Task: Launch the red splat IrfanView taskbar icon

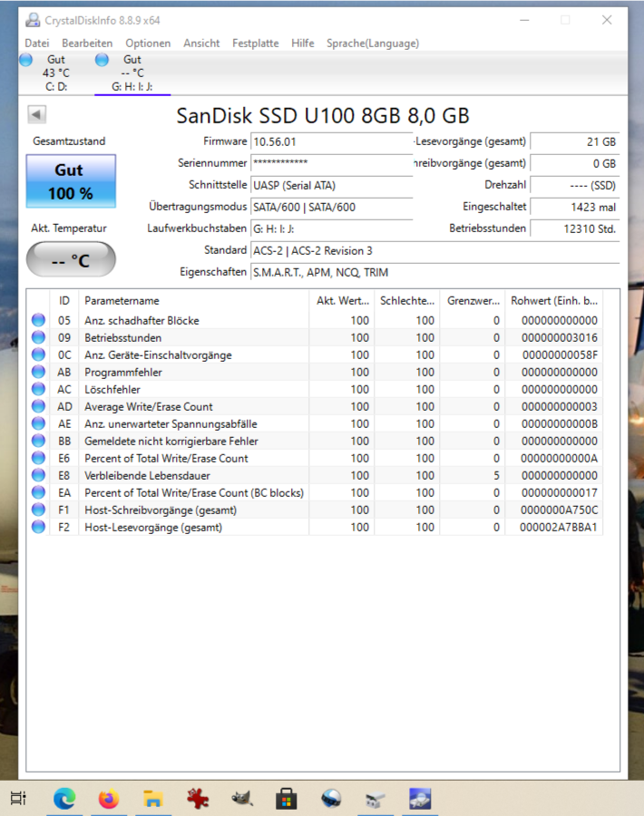Action: coord(198,798)
